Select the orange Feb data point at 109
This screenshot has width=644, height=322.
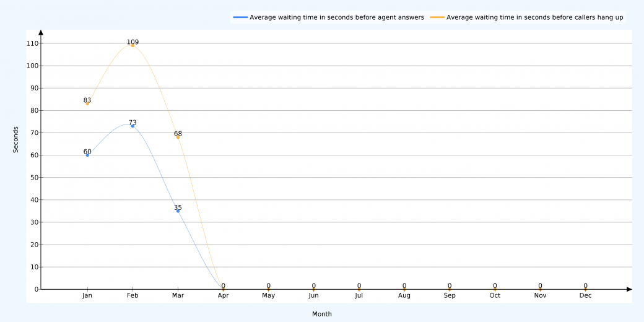point(133,45)
